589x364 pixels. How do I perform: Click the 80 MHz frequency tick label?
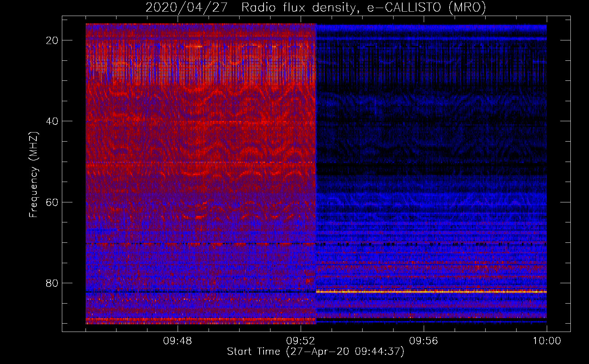pos(52,283)
